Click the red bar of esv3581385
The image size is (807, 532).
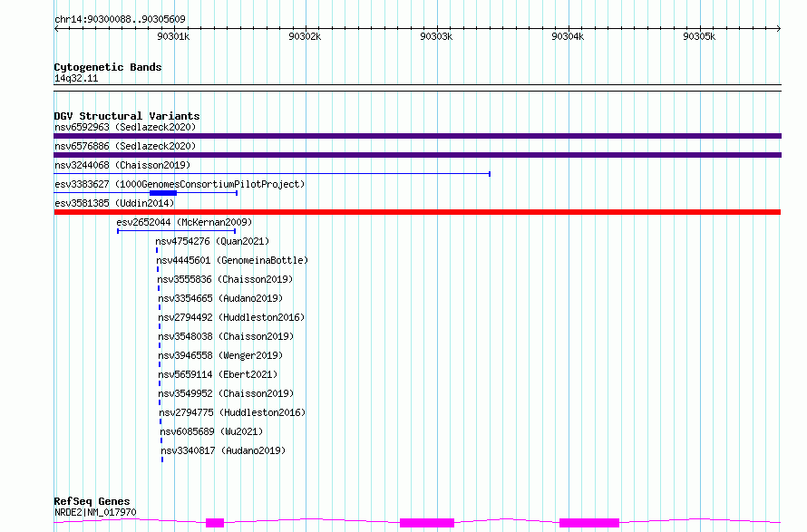pos(417,212)
